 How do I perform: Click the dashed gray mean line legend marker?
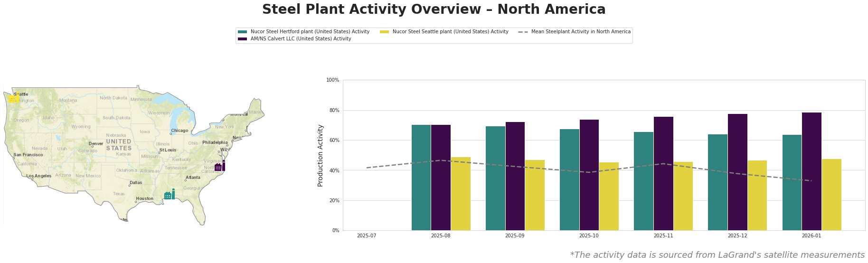(523, 32)
